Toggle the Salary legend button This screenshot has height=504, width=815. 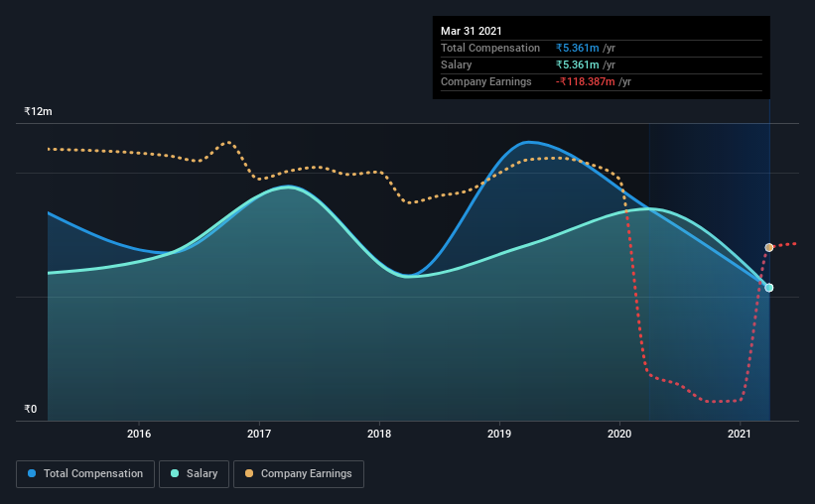pos(194,474)
